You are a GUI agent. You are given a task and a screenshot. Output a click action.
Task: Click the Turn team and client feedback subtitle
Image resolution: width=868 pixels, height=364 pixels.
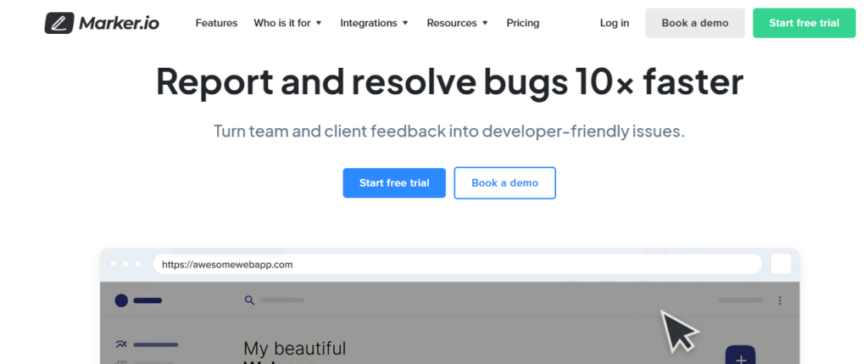449,132
